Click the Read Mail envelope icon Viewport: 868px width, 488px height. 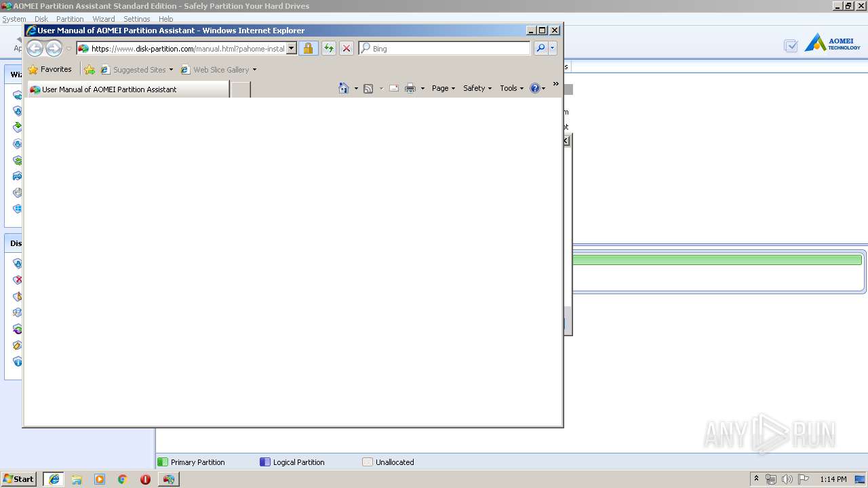[394, 88]
